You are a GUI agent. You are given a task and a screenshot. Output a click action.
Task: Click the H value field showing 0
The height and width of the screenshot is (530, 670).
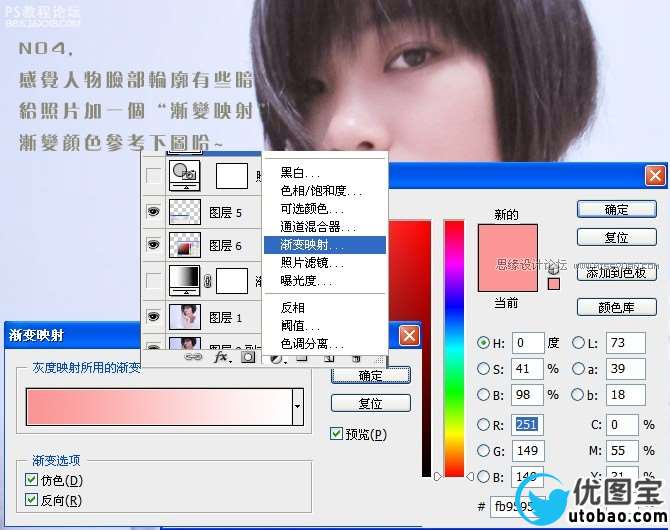pos(528,343)
